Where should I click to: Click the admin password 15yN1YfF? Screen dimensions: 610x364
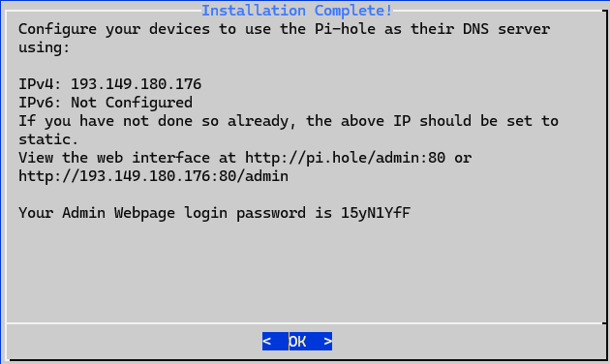coord(376,213)
